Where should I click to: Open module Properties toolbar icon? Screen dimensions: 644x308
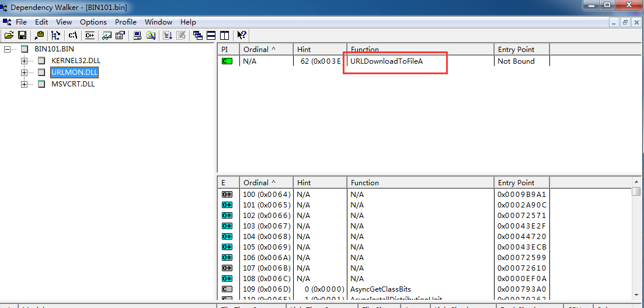point(120,36)
